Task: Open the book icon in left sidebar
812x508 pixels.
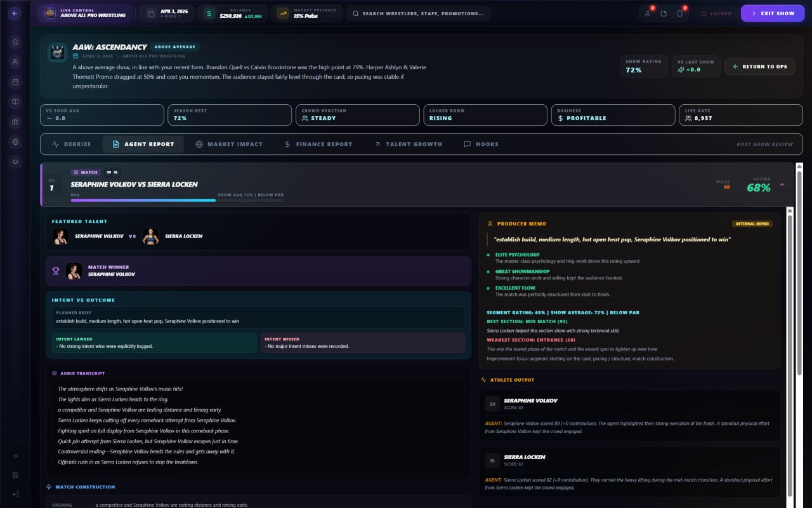Action: (x=15, y=102)
